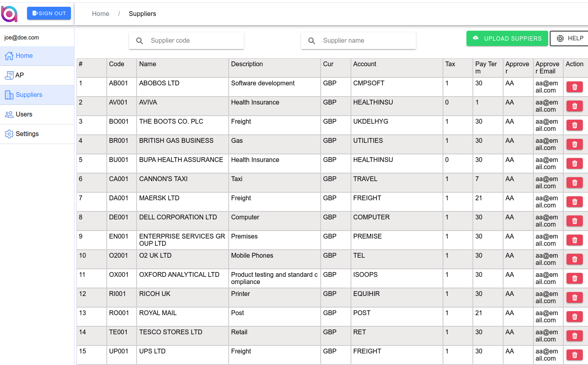
Task: Delete the RICOH UK supplier
Action: (x=574, y=298)
